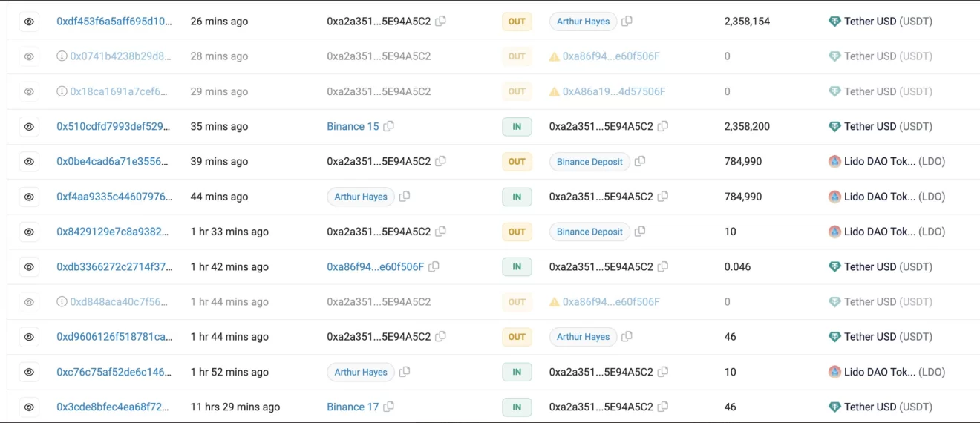Copy the Binance 17 address
Viewport: 980px width, 423px height.
coord(388,407)
